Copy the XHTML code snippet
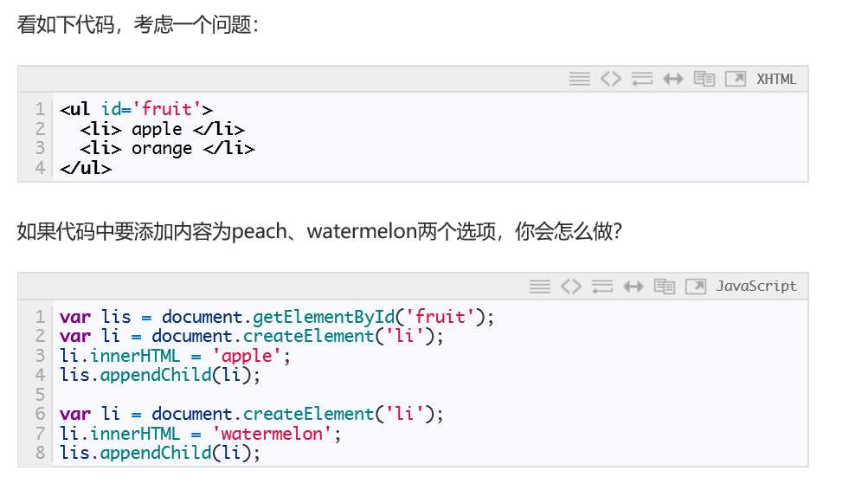 pyautogui.click(x=704, y=79)
